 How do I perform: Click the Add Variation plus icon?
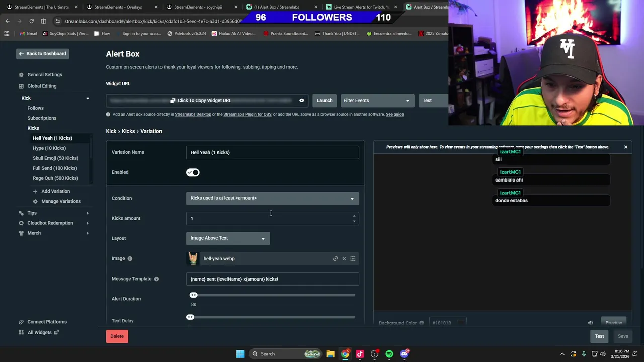point(35,191)
